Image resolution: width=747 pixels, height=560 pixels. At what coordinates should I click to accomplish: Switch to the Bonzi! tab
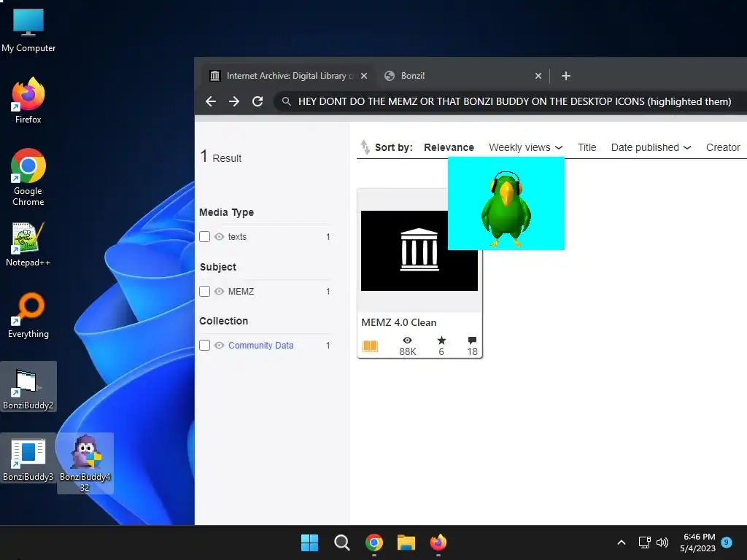[460, 76]
